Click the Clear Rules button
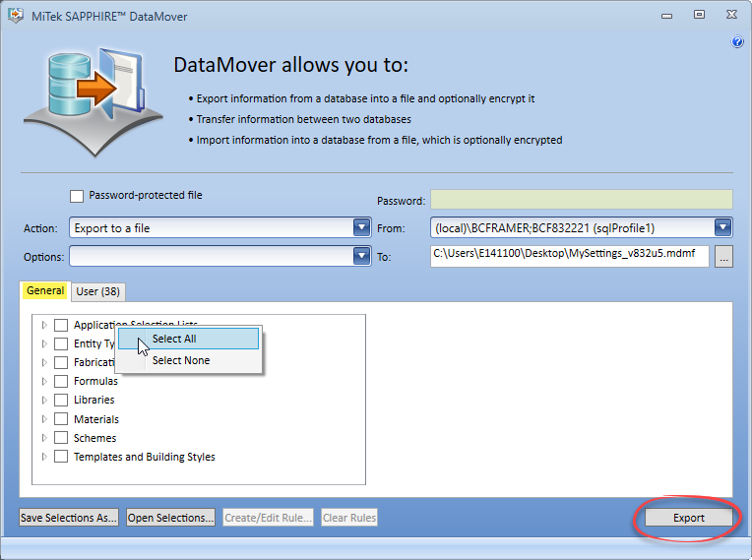Screen dimensions: 752x560 349,518
